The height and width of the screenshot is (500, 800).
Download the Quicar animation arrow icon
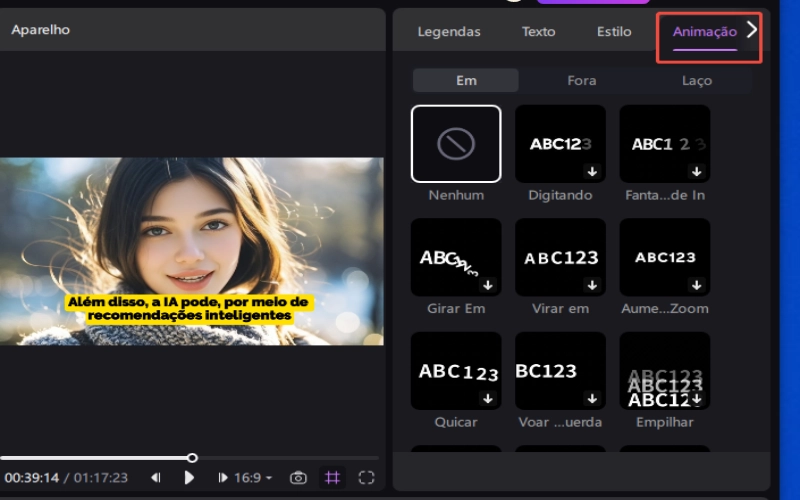[488, 398]
